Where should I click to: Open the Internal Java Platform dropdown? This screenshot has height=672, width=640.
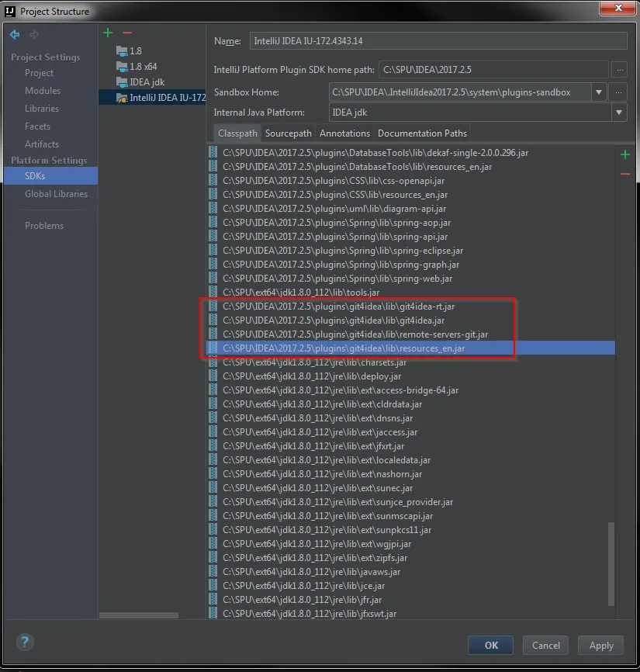coord(619,113)
